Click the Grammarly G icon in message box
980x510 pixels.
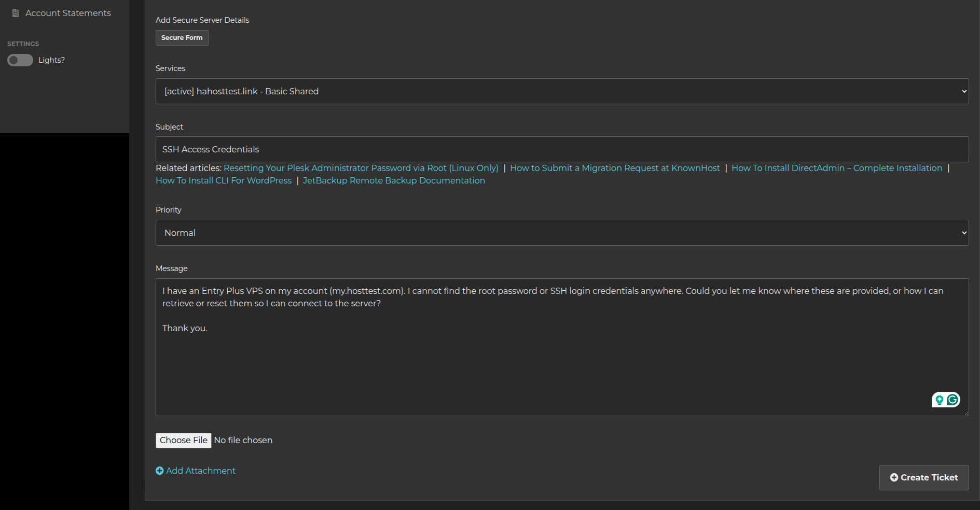coord(953,400)
